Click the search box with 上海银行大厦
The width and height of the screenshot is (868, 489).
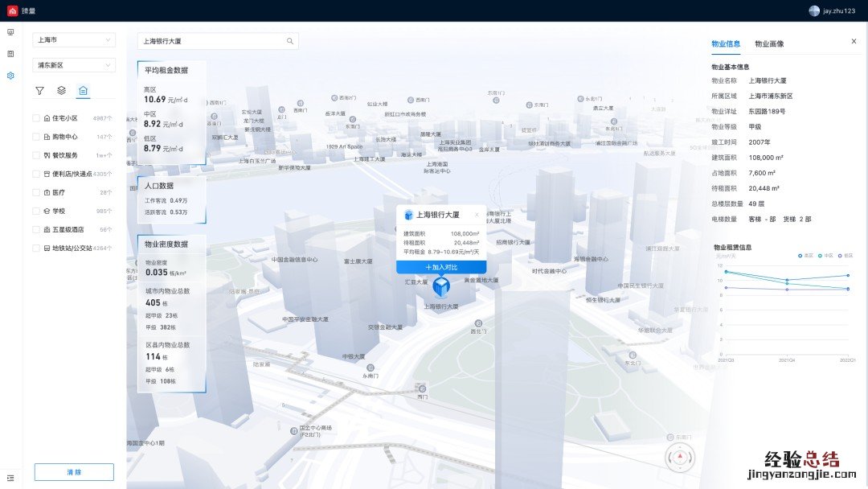tap(218, 41)
